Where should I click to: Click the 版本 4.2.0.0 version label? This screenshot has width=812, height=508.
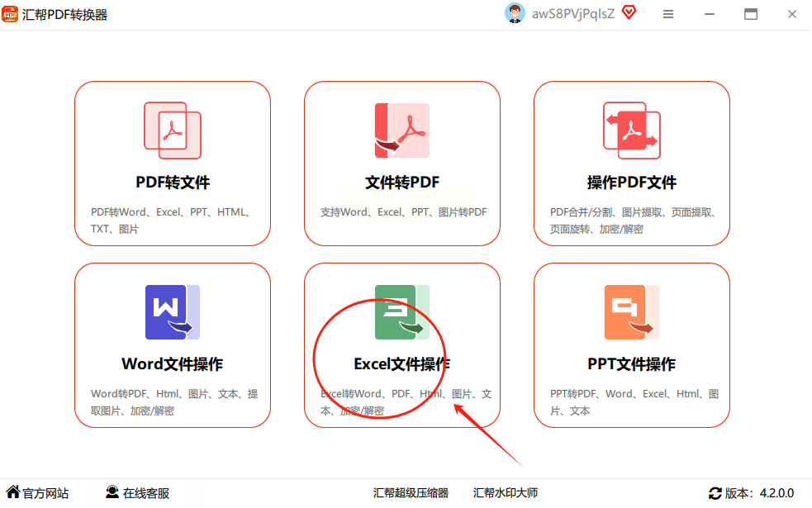(759, 493)
